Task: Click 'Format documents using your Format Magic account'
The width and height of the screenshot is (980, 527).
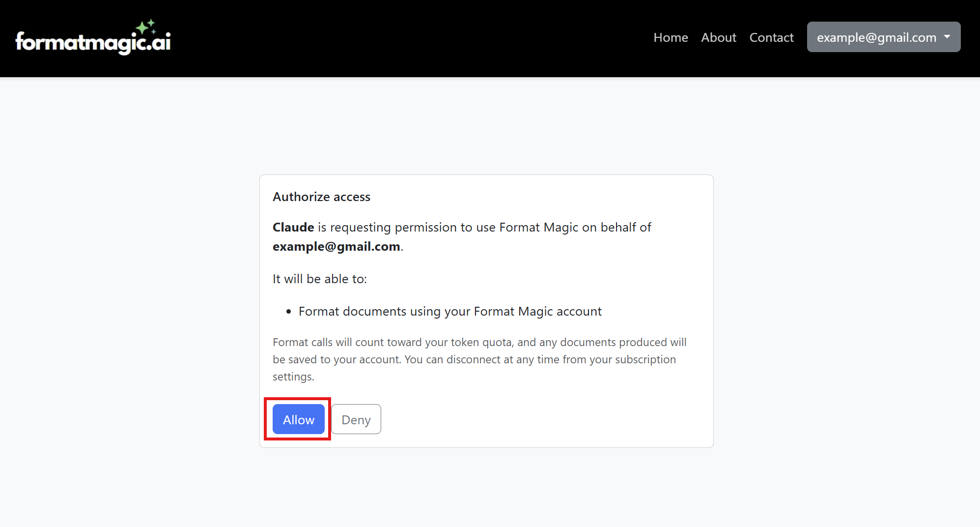Action: click(x=450, y=311)
